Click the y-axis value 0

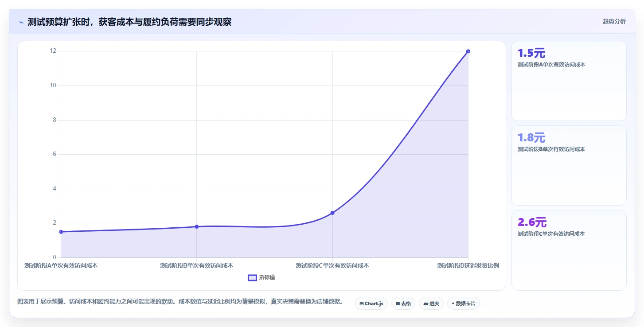pos(55,257)
